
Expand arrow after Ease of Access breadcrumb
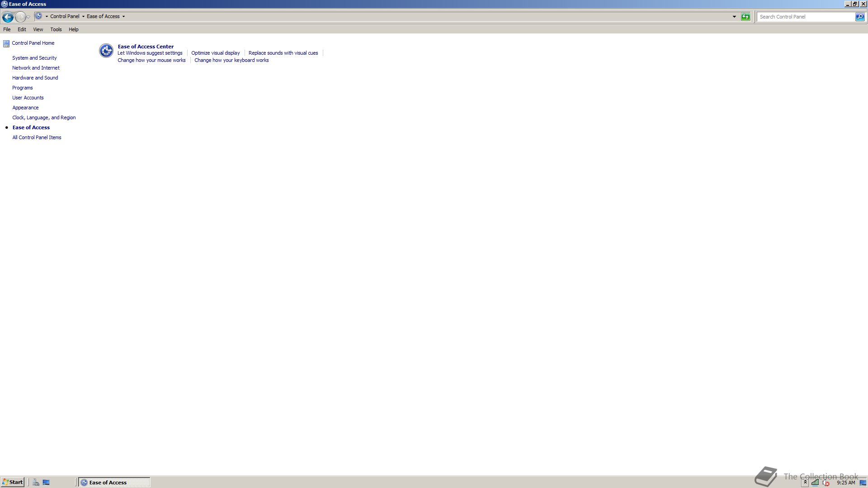coord(123,16)
